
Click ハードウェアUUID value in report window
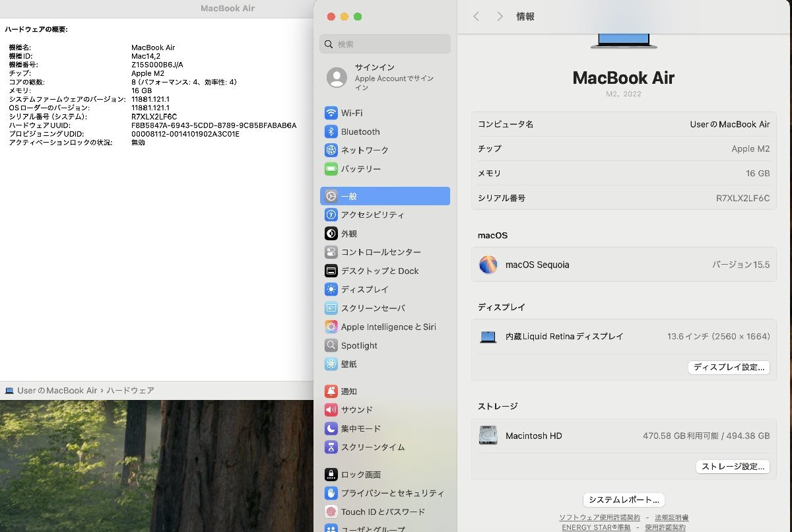pos(214,125)
